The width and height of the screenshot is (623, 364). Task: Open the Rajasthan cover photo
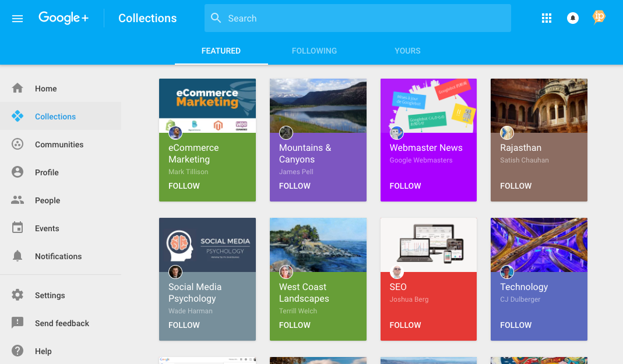point(538,105)
